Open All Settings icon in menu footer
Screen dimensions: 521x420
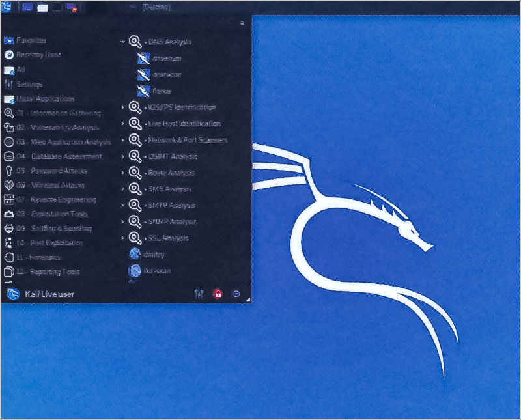[x=199, y=294]
